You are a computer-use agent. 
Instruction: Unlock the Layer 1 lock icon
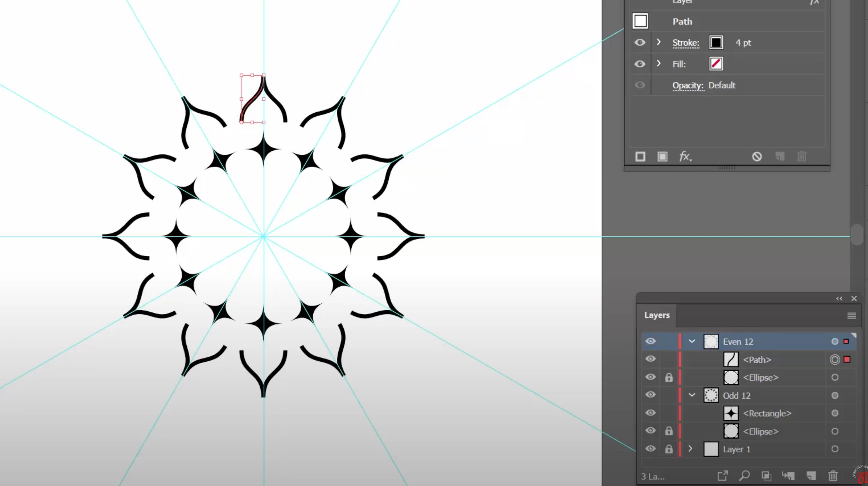point(669,449)
